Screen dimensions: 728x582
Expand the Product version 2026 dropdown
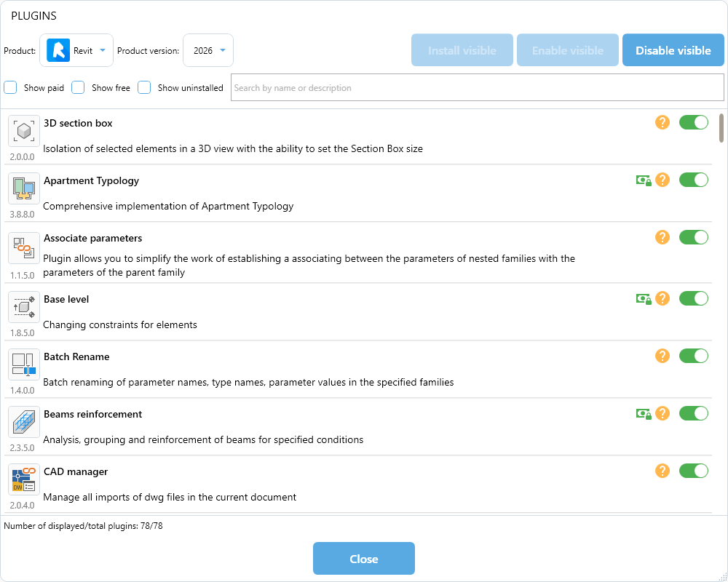click(x=208, y=50)
